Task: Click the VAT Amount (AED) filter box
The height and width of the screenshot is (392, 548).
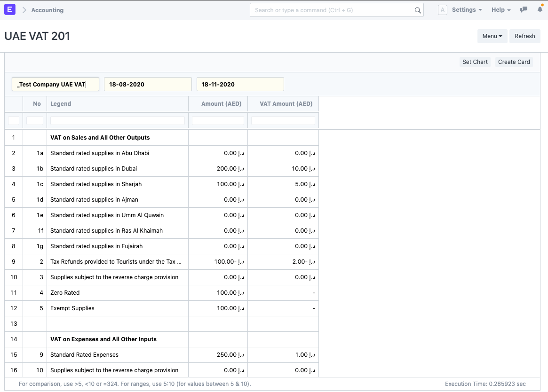Action: click(x=283, y=121)
